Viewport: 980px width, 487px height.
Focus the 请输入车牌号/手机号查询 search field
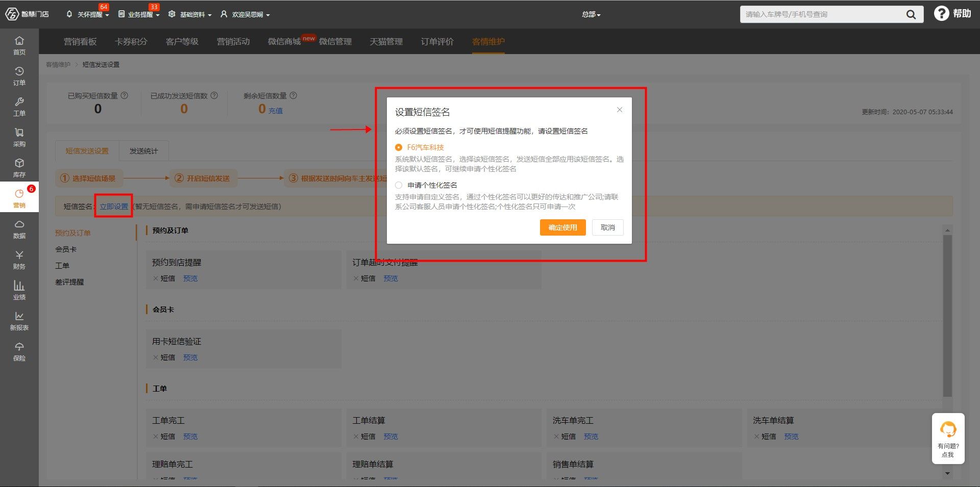click(822, 14)
